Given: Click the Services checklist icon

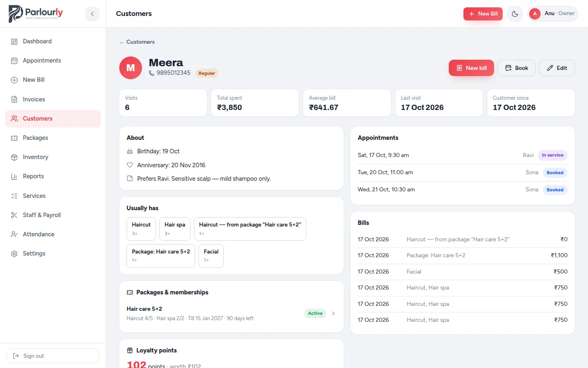Looking at the screenshot, I should tap(14, 196).
